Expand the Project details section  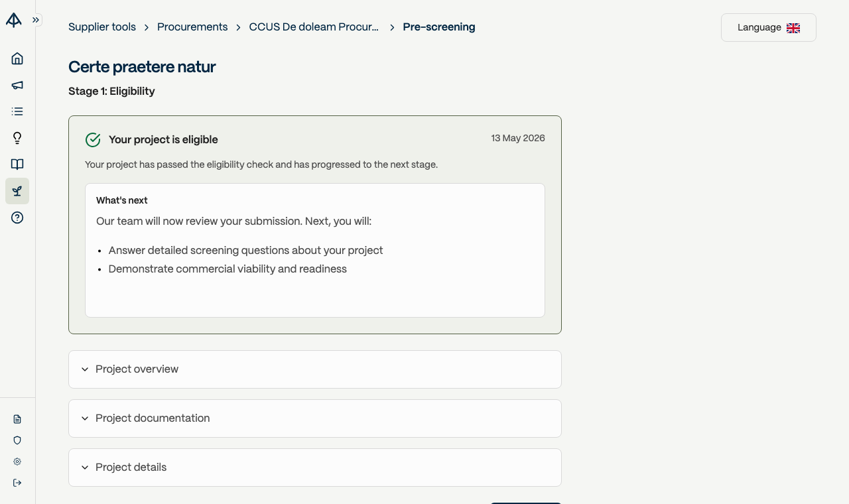(315, 468)
